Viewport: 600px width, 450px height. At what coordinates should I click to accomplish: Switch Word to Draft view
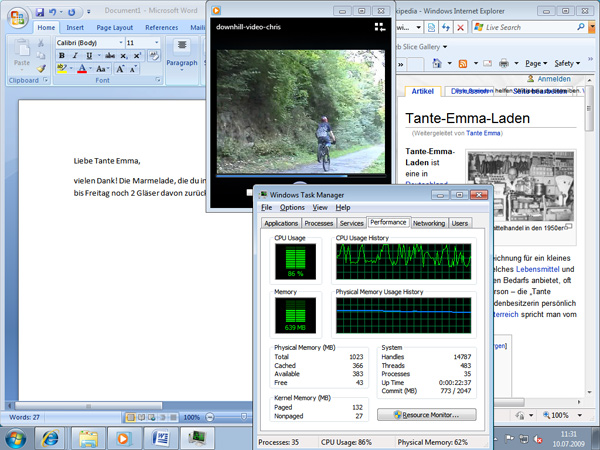tap(173, 417)
